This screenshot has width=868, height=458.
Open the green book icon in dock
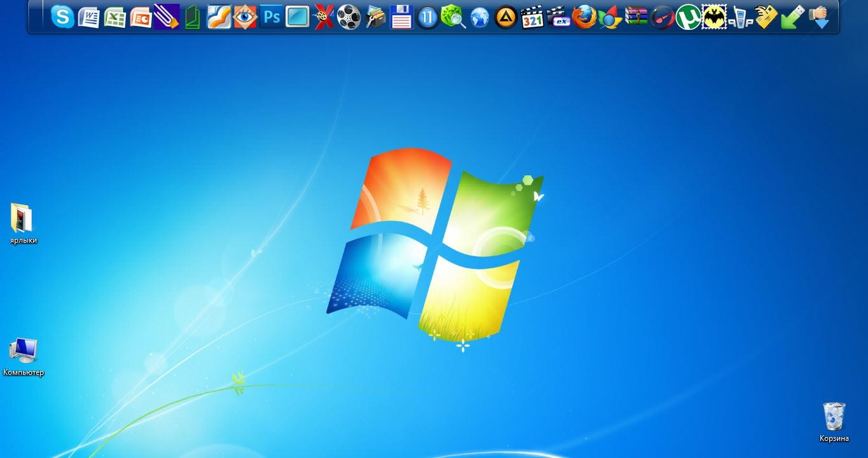click(193, 17)
